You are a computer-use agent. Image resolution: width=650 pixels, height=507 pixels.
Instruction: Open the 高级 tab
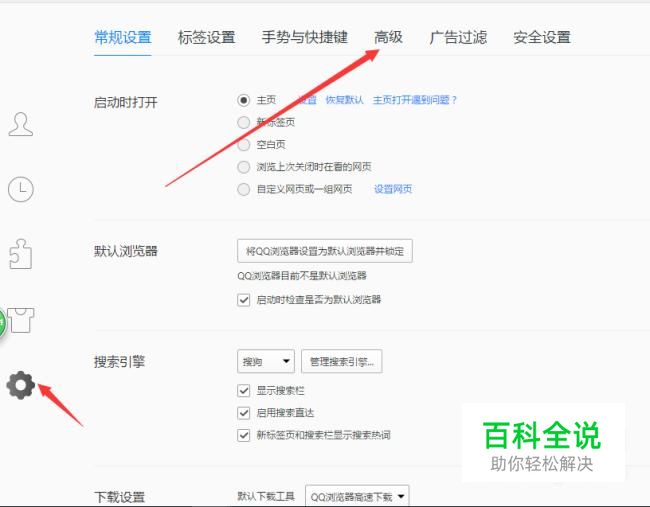388,37
